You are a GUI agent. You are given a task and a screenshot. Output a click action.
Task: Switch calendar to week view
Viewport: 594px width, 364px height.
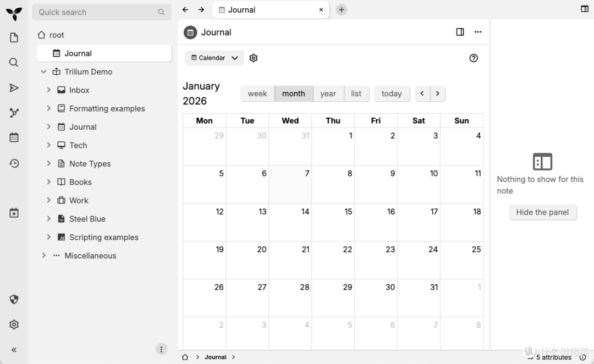point(257,93)
